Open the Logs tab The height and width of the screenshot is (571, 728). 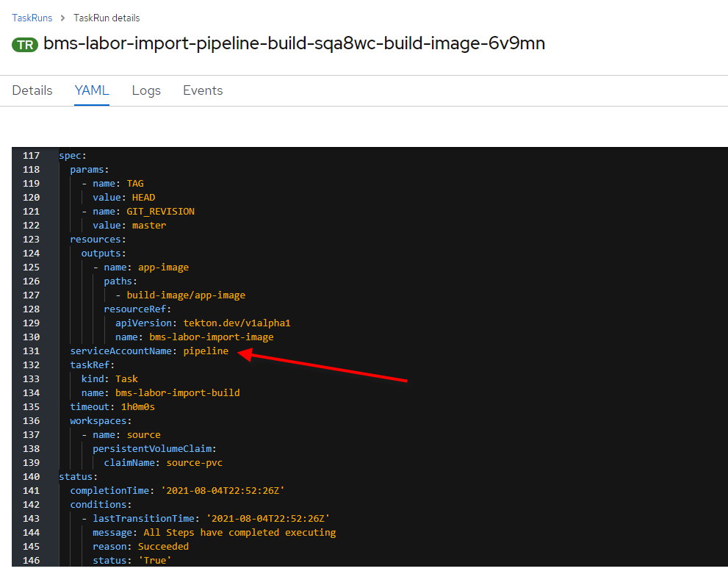145,90
